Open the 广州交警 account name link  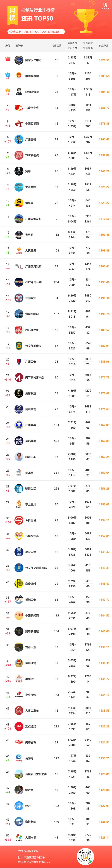tap(31, 140)
